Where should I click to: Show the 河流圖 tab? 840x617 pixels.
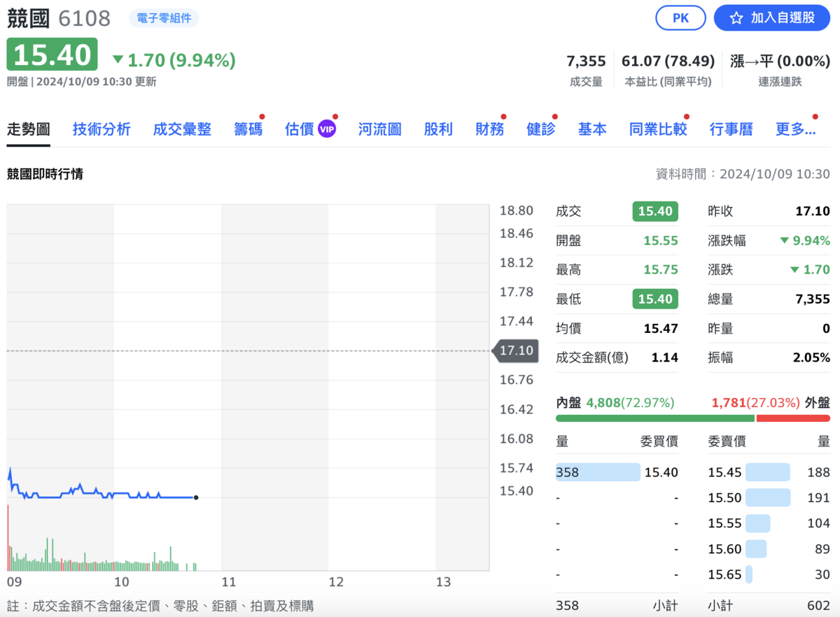[x=379, y=129]
